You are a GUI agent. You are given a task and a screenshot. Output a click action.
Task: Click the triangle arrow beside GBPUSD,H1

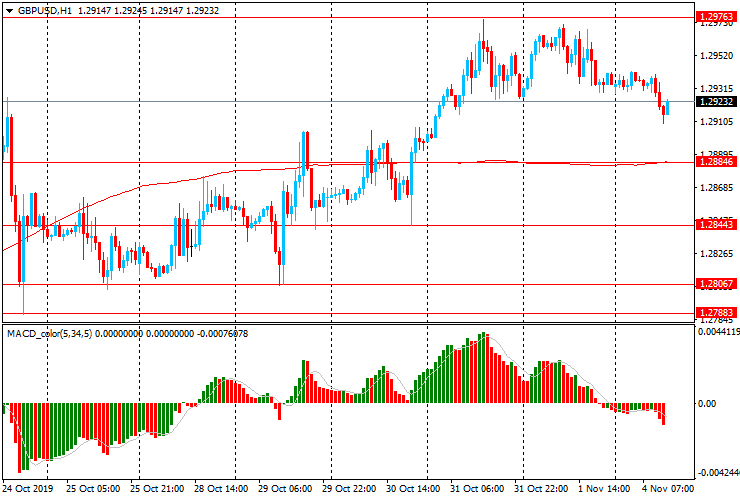8,10
